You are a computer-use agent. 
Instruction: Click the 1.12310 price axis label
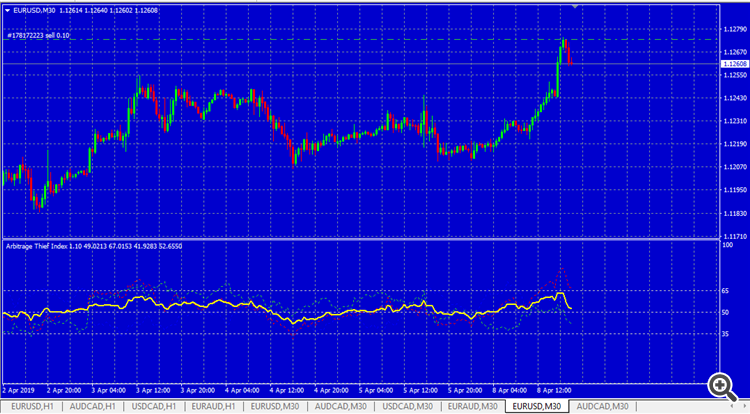[x=735, y=121]
